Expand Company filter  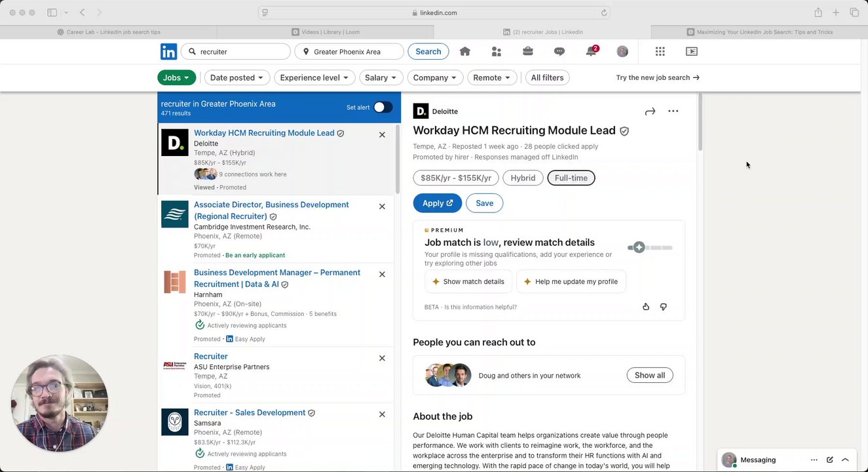click(435, 77)
